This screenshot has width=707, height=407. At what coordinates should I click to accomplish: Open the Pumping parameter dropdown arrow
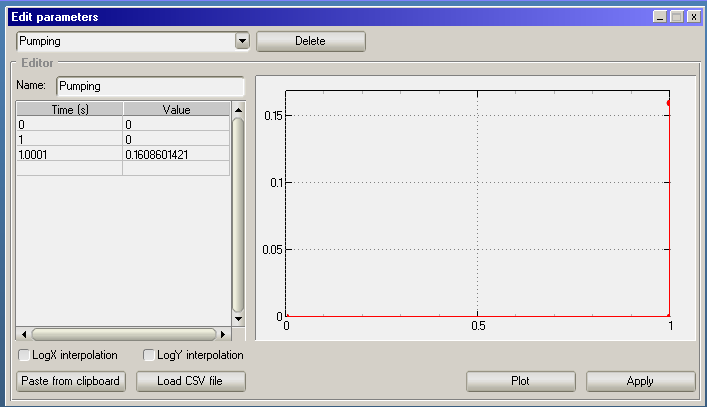tap(241, 41)
